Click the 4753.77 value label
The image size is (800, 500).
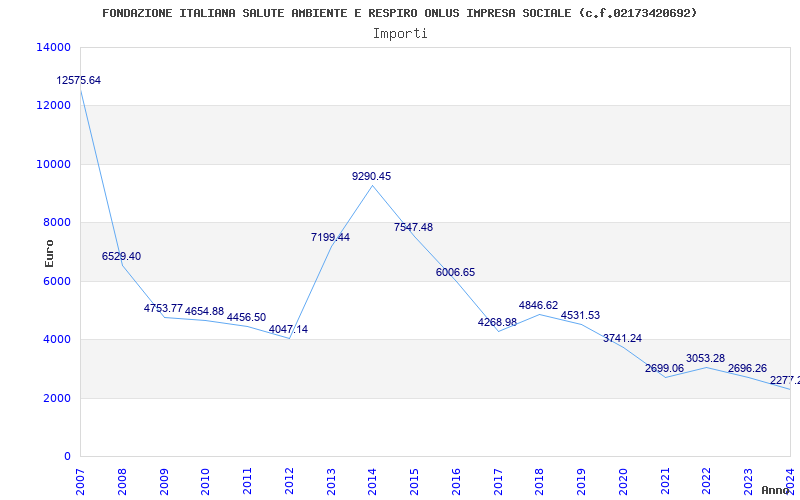163,308
